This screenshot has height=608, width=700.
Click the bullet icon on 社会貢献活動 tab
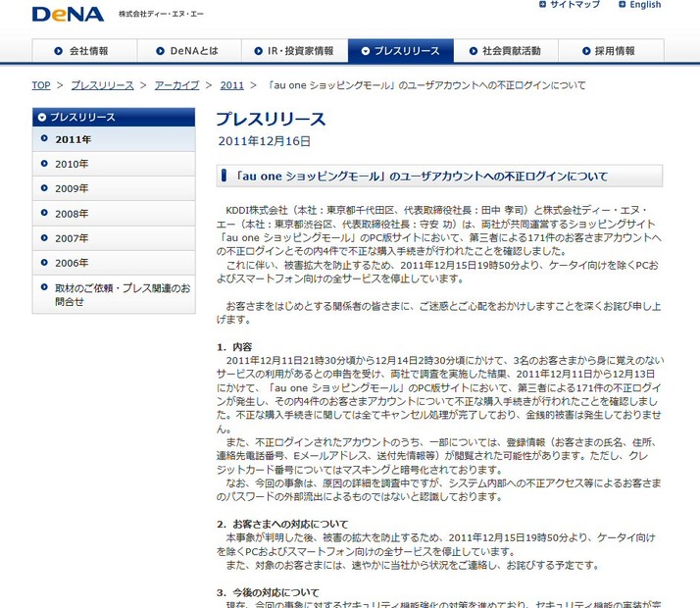474,51
